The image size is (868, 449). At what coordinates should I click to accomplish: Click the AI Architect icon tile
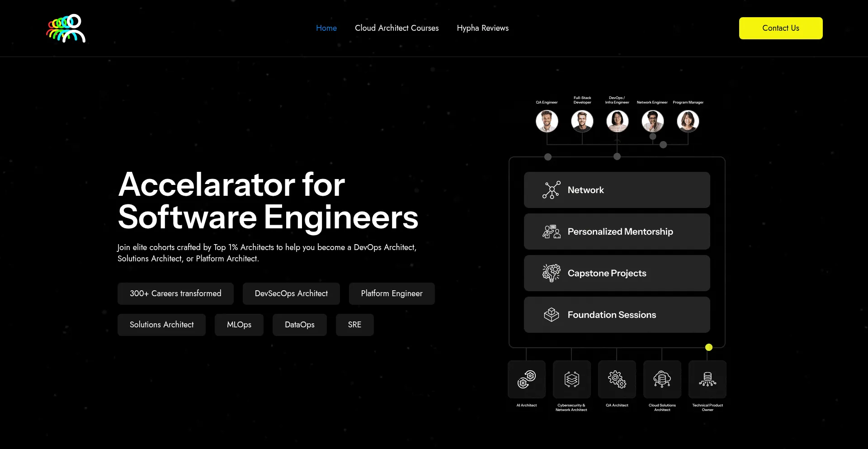click(x=527, y=379)
